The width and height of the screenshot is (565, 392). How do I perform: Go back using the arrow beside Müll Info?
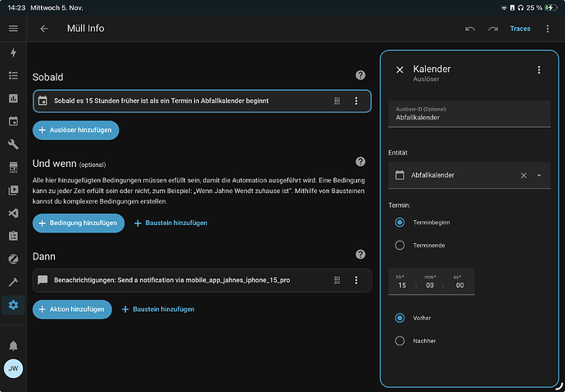44,29
